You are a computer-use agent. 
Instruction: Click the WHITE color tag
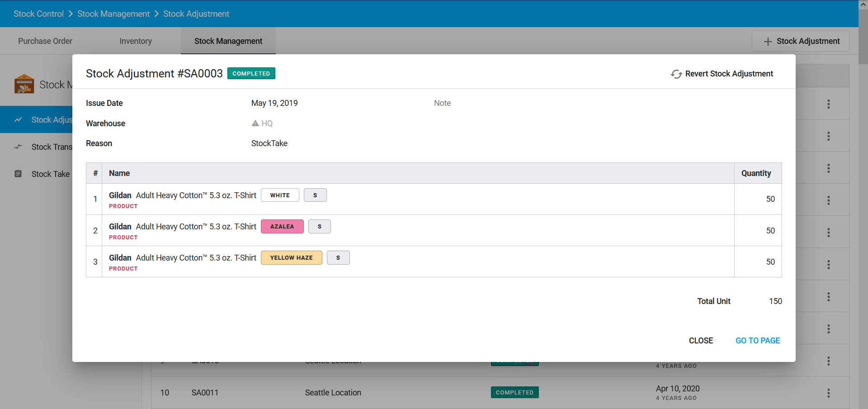[x=280, y=195]
